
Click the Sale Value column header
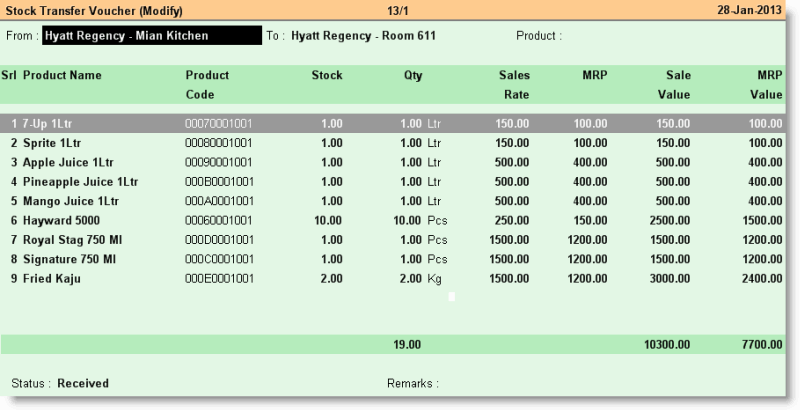(x=674, y=85)
